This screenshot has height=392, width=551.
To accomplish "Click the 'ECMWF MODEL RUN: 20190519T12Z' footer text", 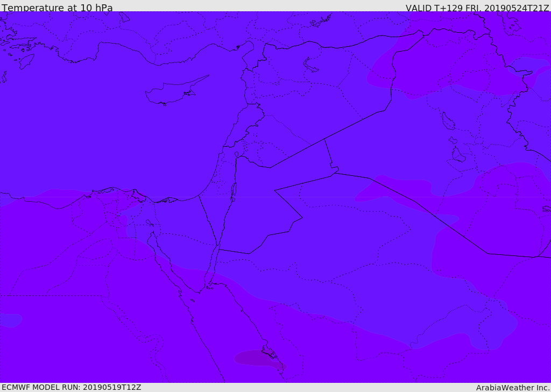I will pos(72,387).
